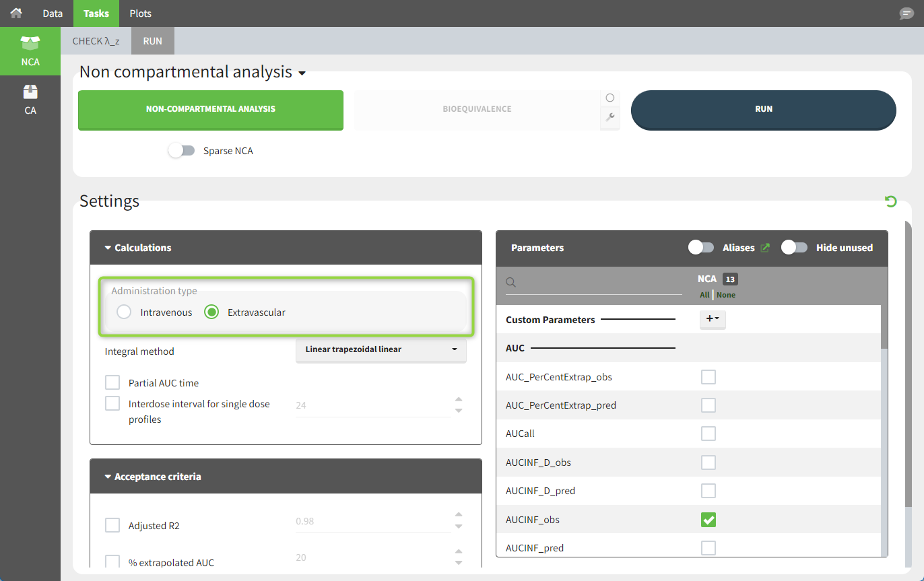Screen dimensions: 924x581
Task: Go to the Plots tab
Action: click(140, 13)
